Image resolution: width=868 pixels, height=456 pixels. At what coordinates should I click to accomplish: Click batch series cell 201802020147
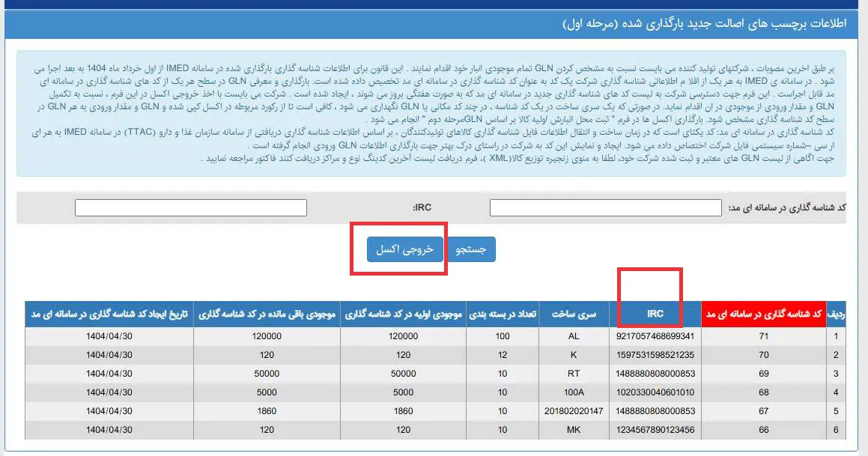tap(574, 411)
